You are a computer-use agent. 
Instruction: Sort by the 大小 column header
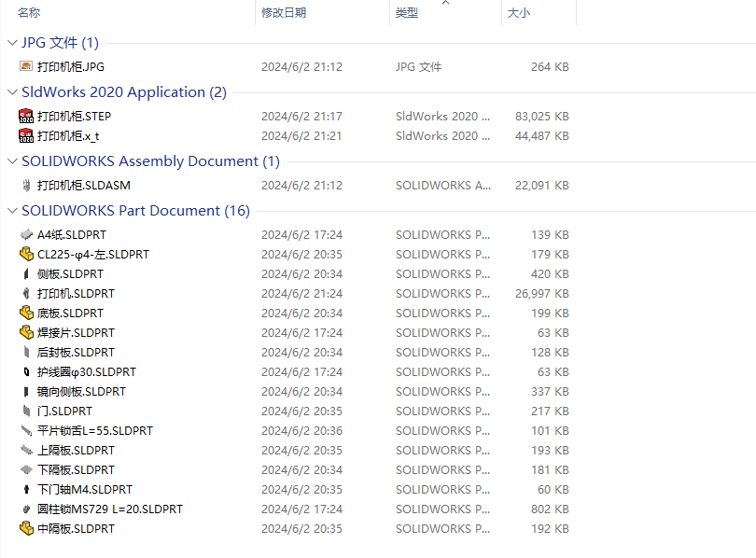coord(539,12)
